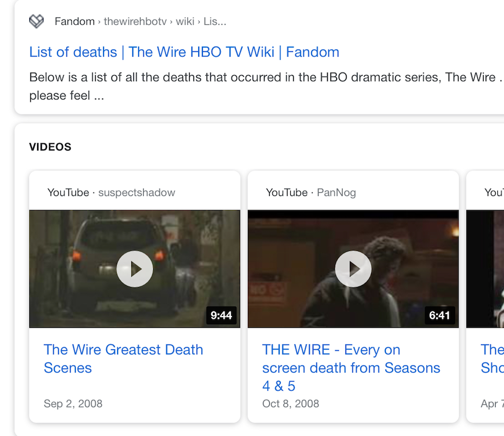This screenshot has width=504, height=436.
Task: Play the PanNog video thumbnail
Action: [x=353, y=269]
